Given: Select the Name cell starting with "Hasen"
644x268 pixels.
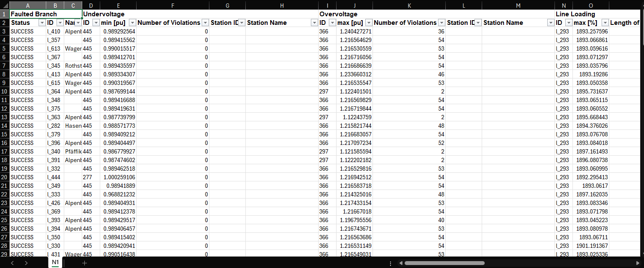Looking at the screenshot, I should (x=73, y=126).
